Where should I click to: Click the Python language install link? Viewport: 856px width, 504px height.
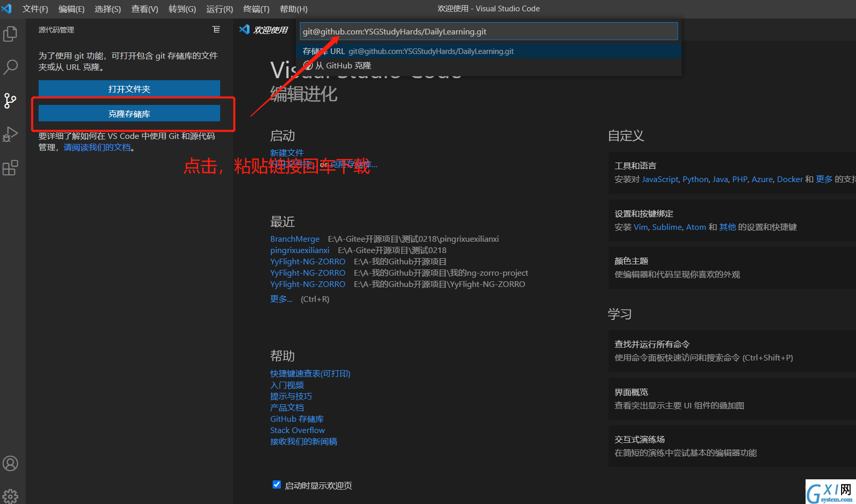pyautogui.click(x=695, y=179)
